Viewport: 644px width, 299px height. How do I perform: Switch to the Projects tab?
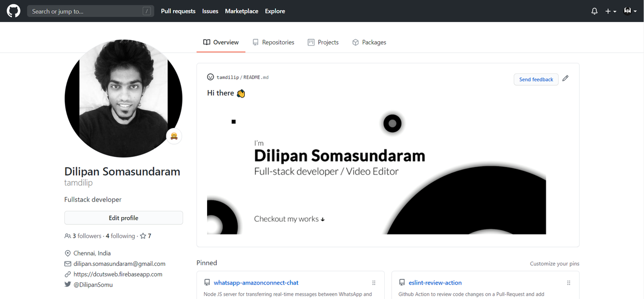(323, 42)
